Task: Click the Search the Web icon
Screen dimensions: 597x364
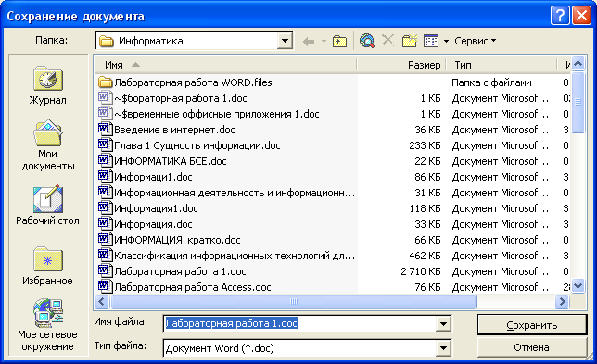Action: 367,41
